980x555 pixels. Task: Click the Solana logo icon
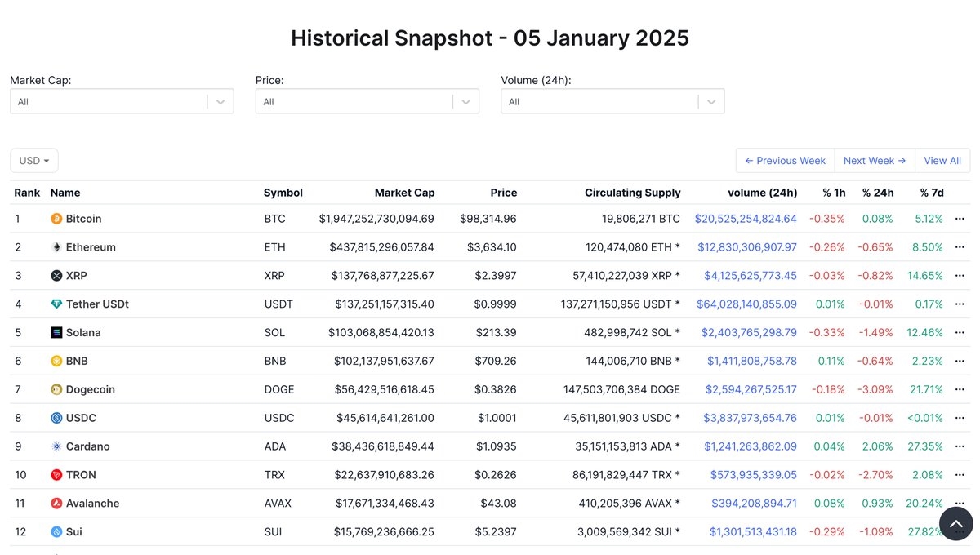56,333
